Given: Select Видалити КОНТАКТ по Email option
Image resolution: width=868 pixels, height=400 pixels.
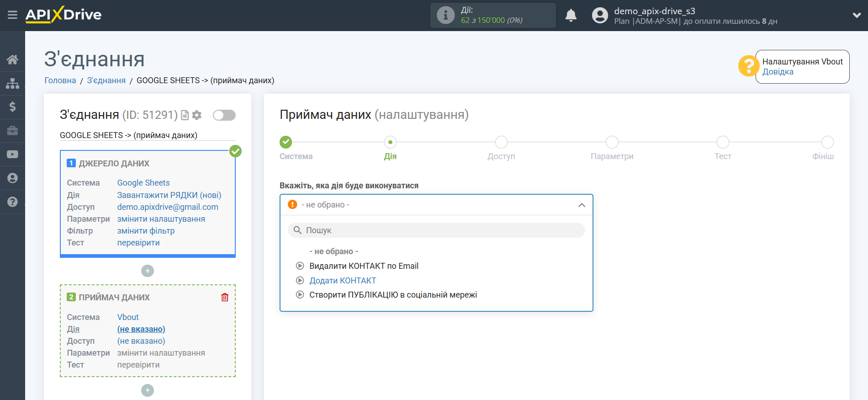Looking at the screenshot, I should coord(364,266).
